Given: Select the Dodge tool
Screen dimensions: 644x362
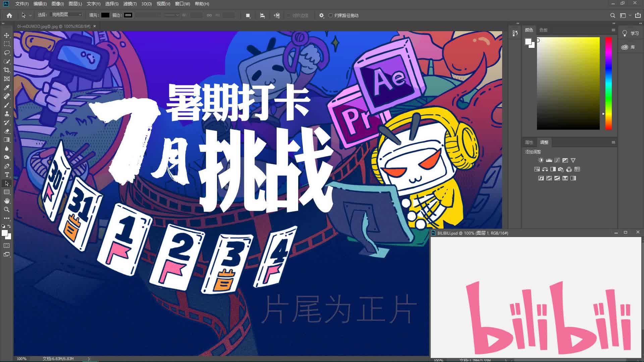Looking at the screenshot, I should 7,157.
